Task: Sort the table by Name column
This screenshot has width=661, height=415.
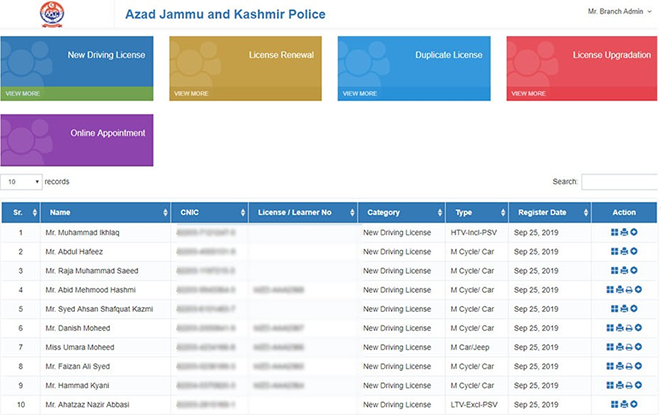Action: (x=105, y=213)
